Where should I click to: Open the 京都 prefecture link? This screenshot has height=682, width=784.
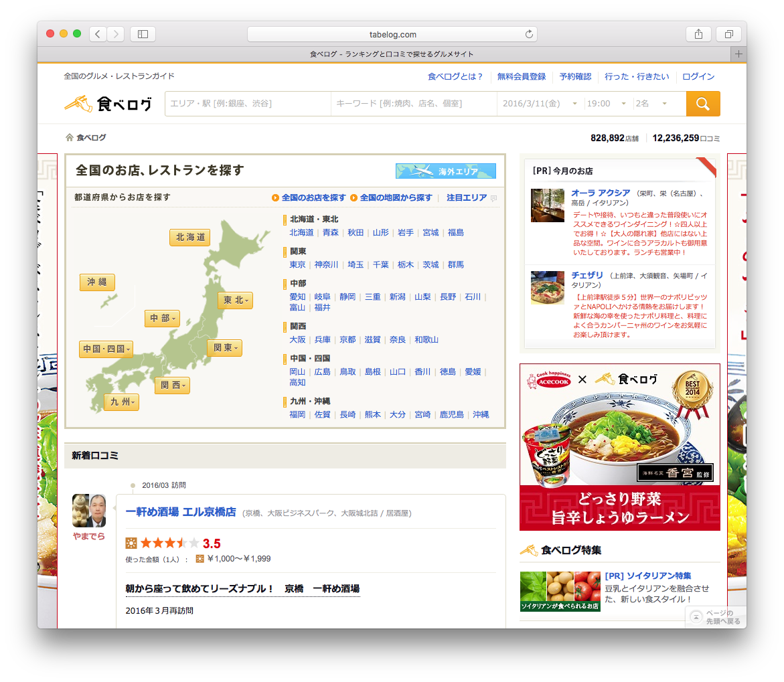click(347, 339)
